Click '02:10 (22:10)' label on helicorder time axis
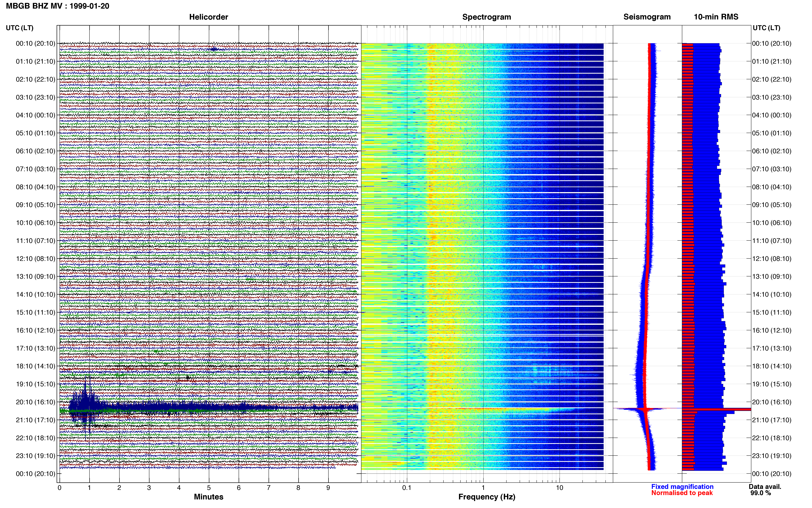 point(36,79)
